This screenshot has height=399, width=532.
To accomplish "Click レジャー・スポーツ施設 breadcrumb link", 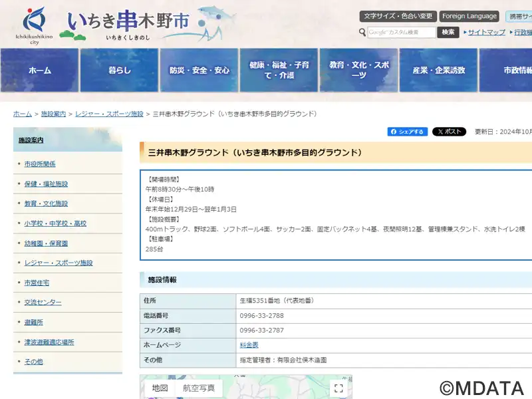I will pyautogui.click(x=109, y=114).
